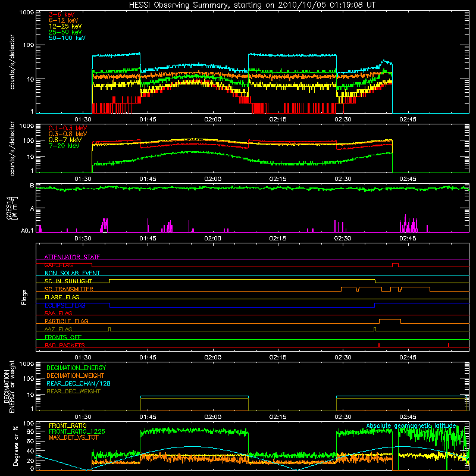Image resolution: width=476 pixels, height=476 pixels.
Task: Click the HESSI Observing Summary plot title
Action: coord(252,5)
